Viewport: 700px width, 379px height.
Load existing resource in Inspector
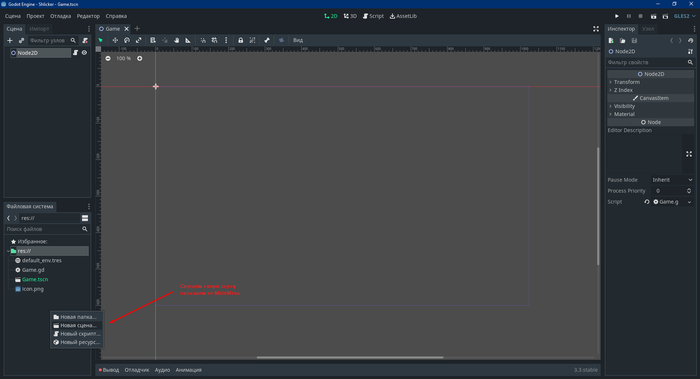622,41
